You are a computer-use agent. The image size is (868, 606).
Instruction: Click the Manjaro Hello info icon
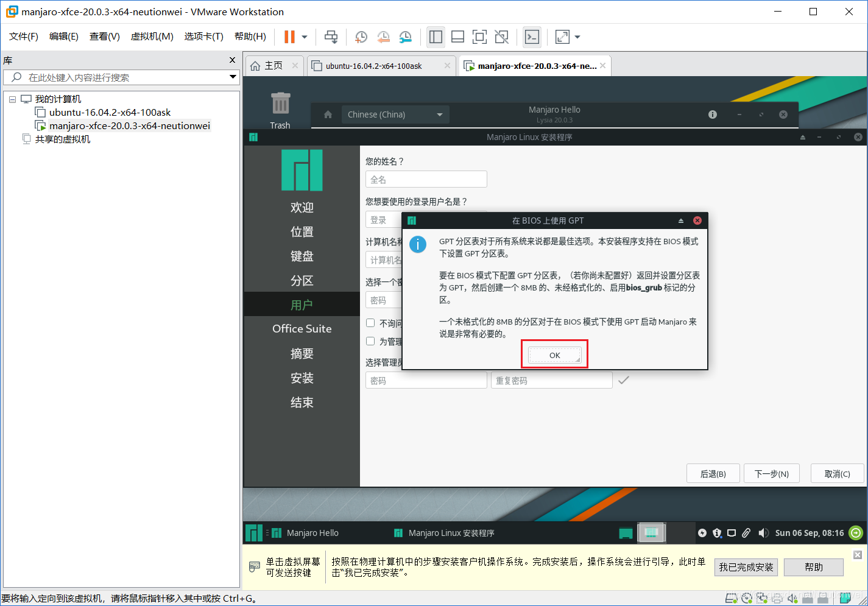click(x=713, y=115)
